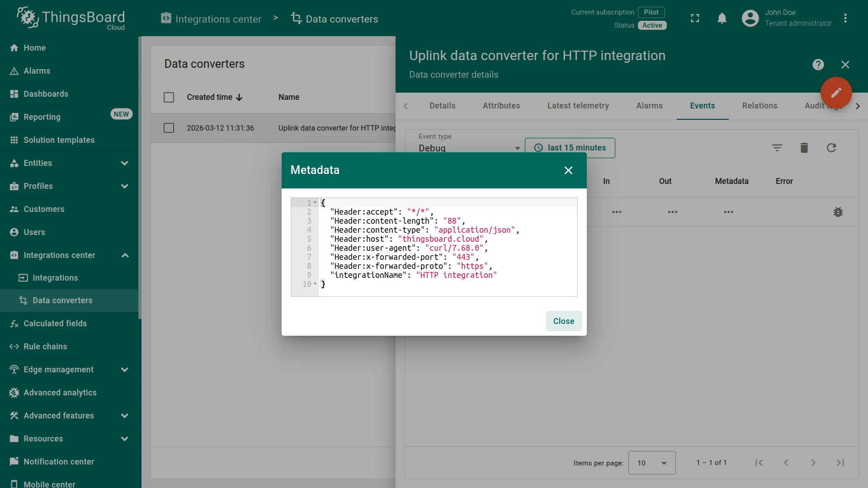
Task: Switch to the Relations tab
Action: coord(759,106)
